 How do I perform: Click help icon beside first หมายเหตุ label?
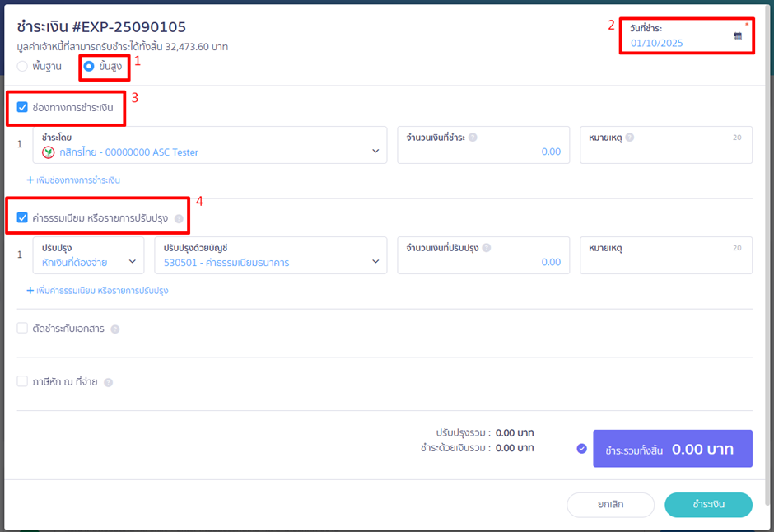630,138
